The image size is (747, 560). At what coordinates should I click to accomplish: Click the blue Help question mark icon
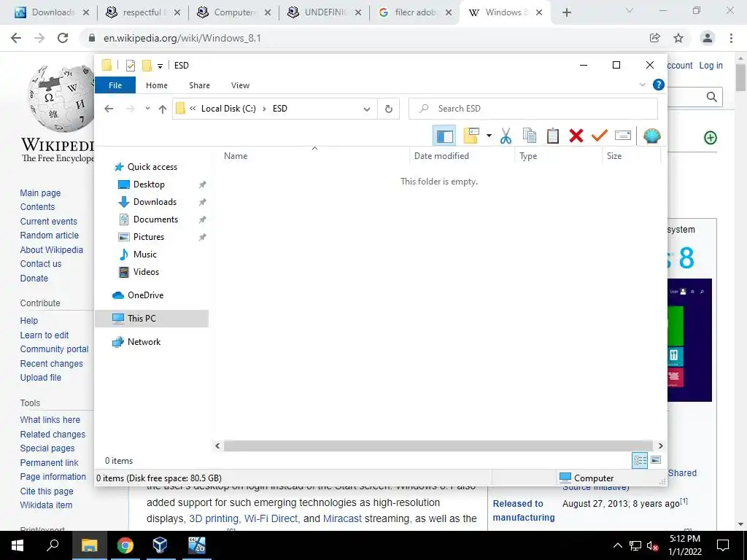point(659,85)
